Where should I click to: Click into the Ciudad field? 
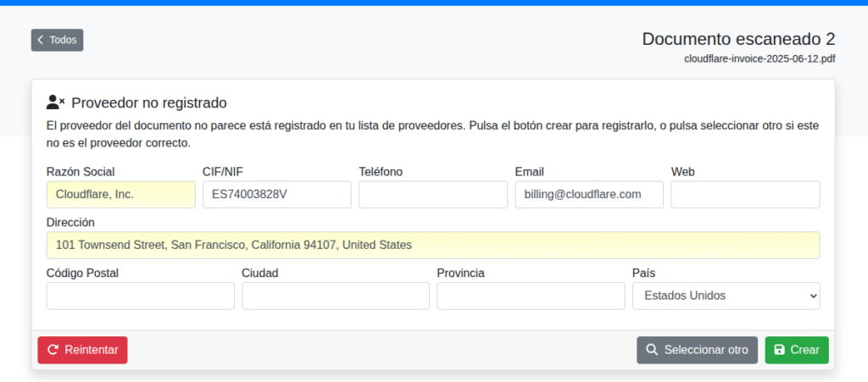[x=336, y=296]
